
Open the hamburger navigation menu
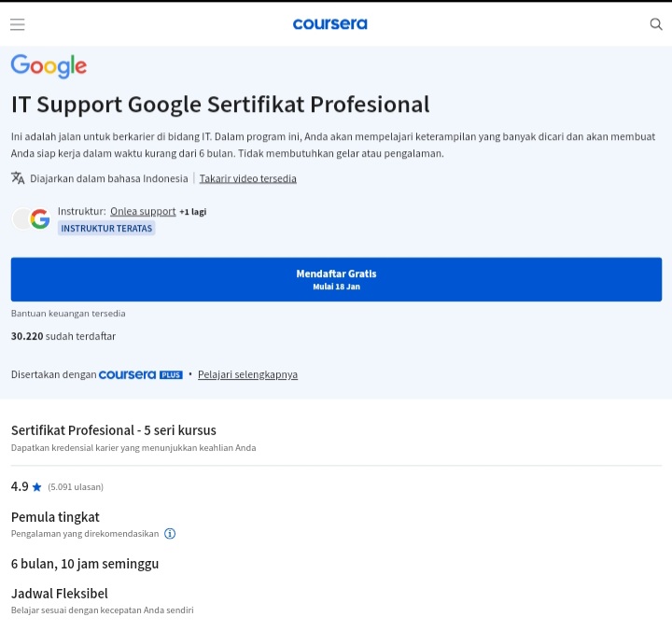pos(18,24)
